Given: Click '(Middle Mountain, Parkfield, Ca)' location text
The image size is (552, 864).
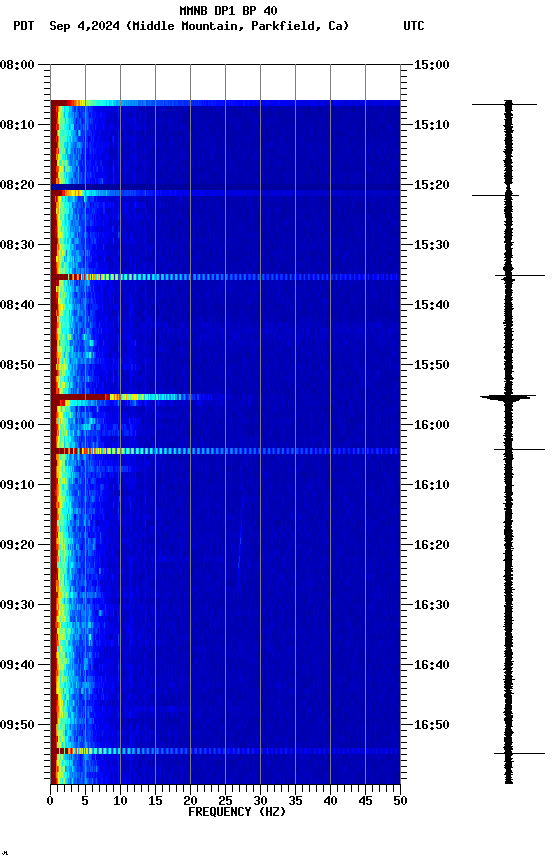Looking at the screenshot, I should pos(237,26).
